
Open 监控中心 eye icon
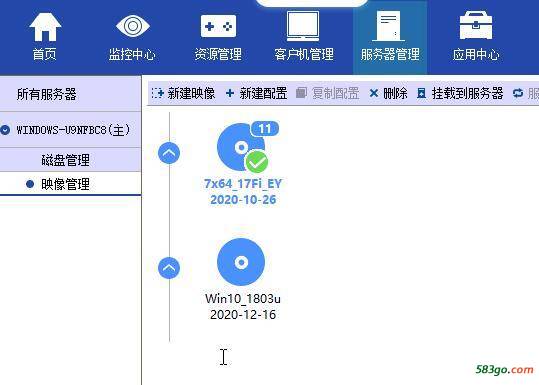133,26
